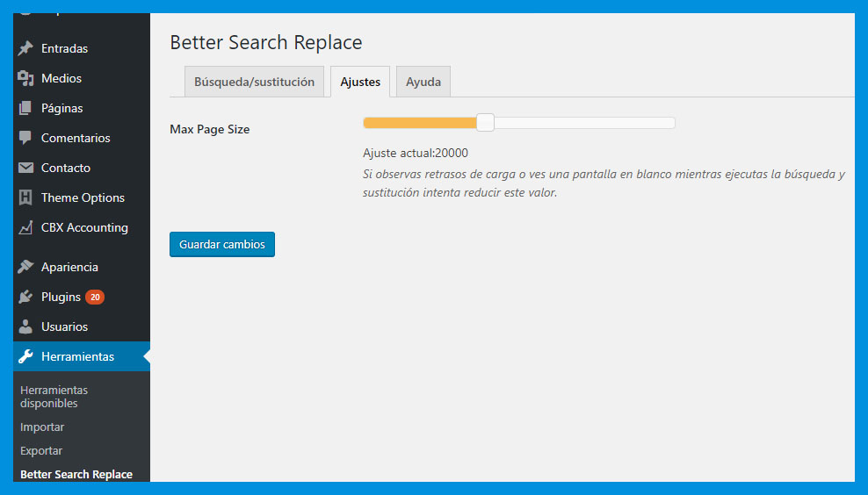This screenshot has width=868, height=495.
Task: Select the Herramientas menu
Action: pos(82,356)
